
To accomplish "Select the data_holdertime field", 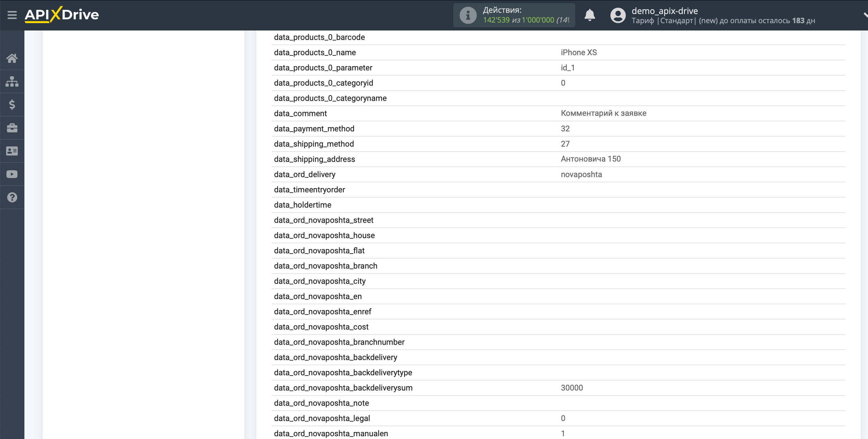I will coord(302,205).
